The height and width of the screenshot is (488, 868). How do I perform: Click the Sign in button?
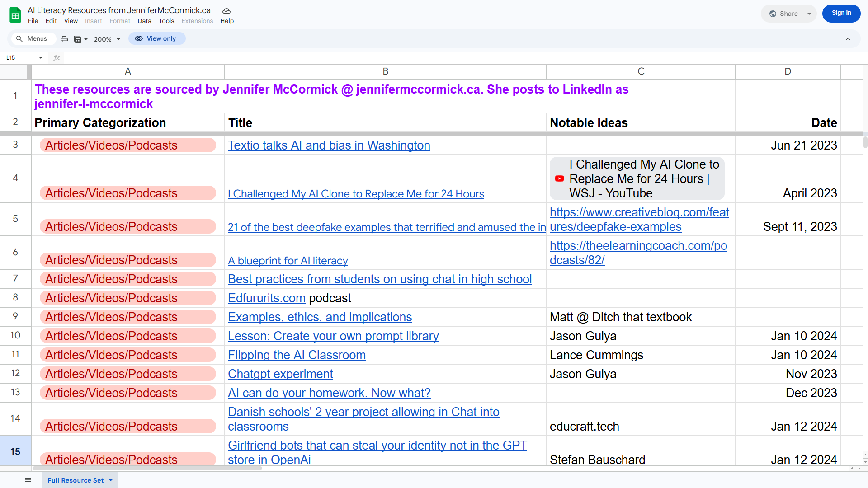[x=841, y=13]
